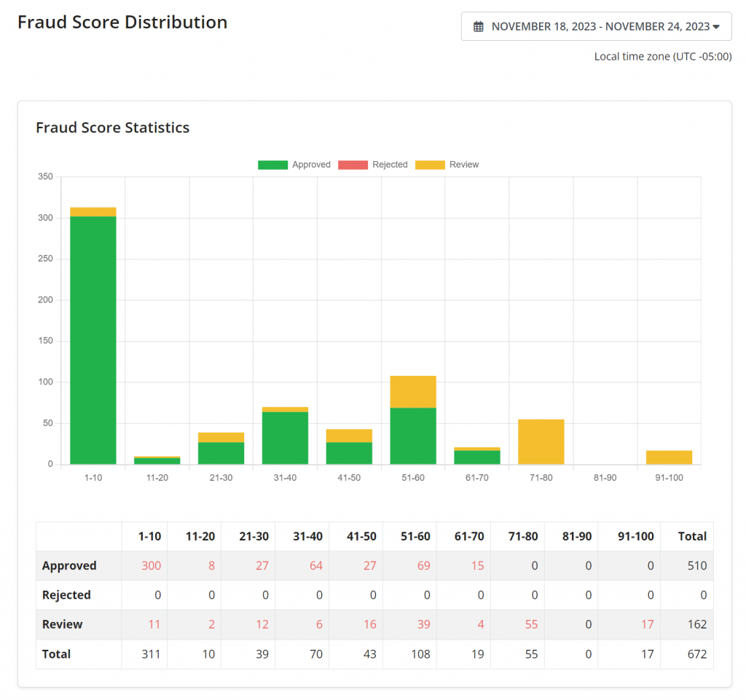Image resolution: width=746 pixels, height=700 pixels.
Task: Click the calendar icon in the date picker
Action: tap(479, 26)
